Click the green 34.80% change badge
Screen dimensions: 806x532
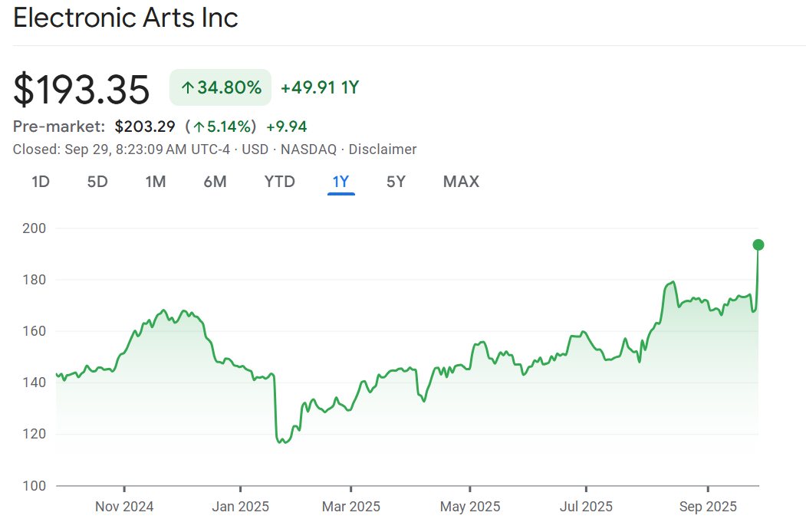(221, 87)
